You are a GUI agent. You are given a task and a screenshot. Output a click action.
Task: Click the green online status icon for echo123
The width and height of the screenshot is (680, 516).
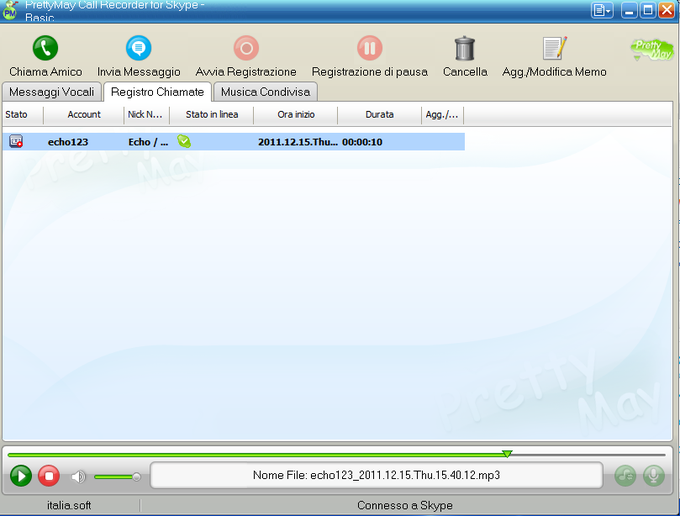coord(184,141)
